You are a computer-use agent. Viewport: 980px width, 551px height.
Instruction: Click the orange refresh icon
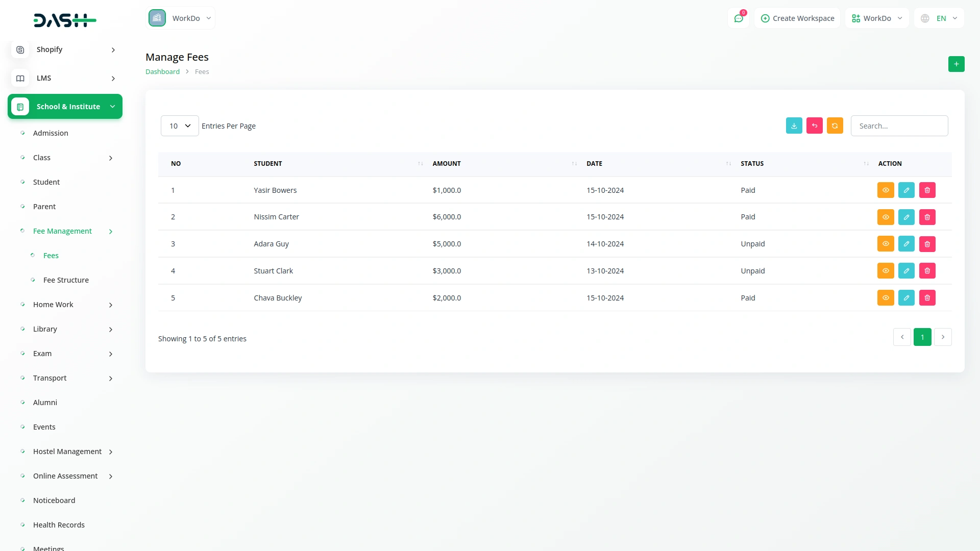point(835,126)
